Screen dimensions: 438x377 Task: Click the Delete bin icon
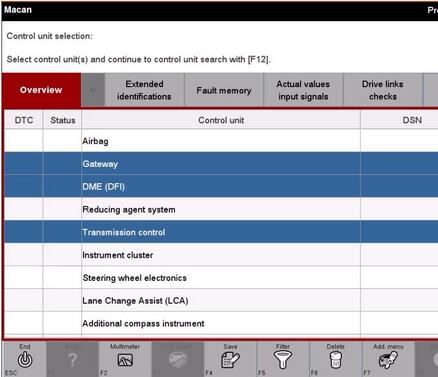tap(335, 360)
